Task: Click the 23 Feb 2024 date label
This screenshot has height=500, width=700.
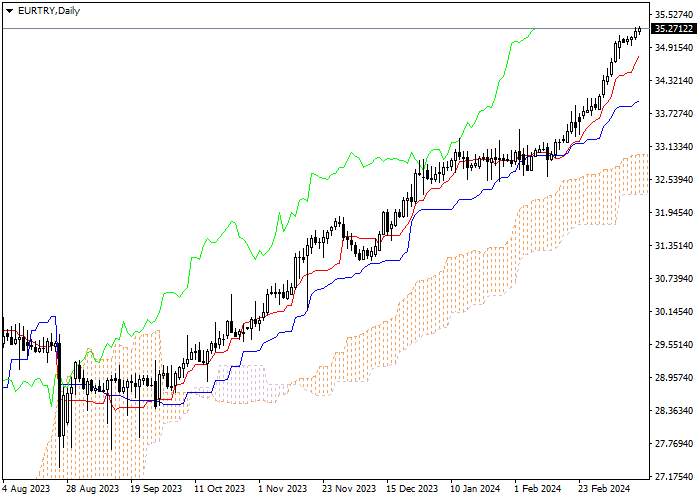Action: 604,489
